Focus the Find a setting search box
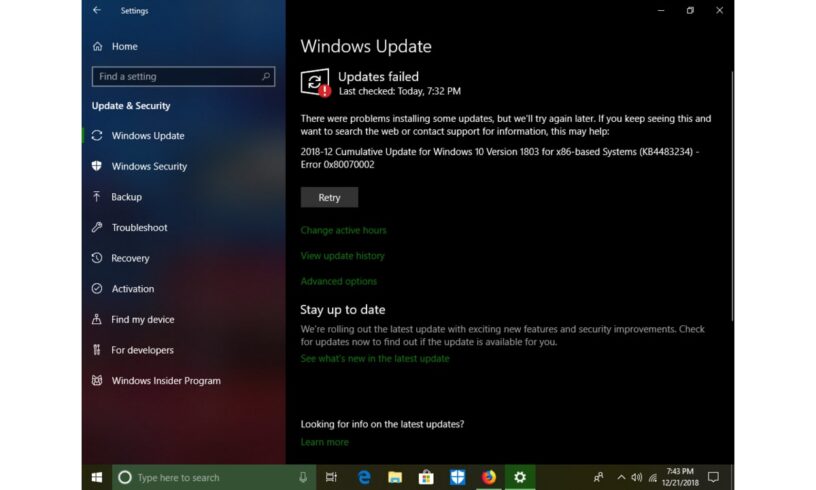816x490 pixels. (x=183, y=76)
